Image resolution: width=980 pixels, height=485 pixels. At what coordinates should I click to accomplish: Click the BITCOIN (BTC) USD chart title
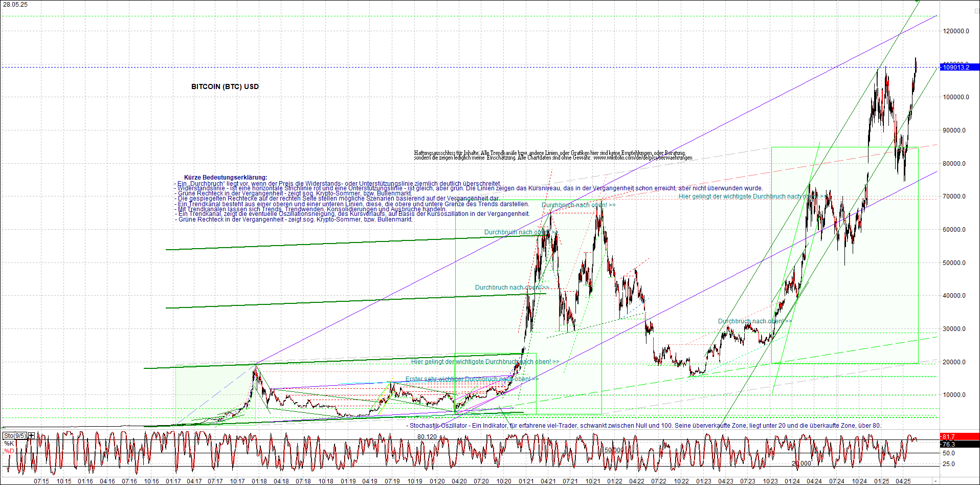pos(224,86)
